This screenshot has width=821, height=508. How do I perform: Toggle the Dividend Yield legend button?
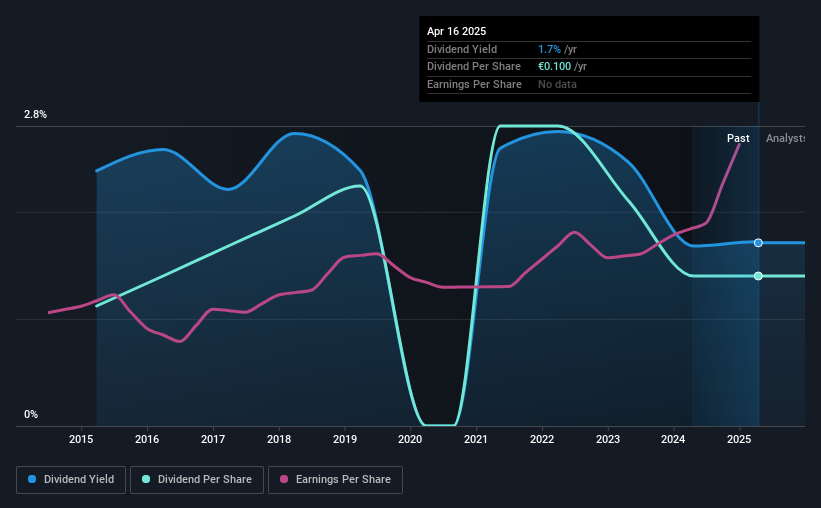tap(71, 480)
